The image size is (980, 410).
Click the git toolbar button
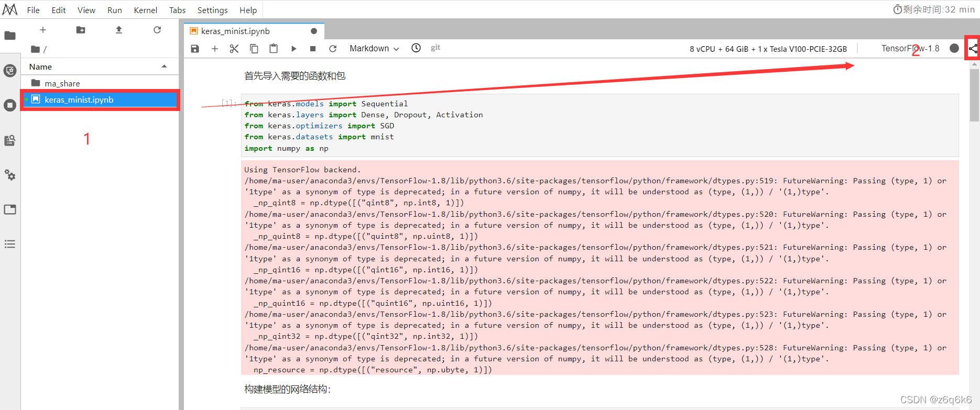[x=435, y=48]
